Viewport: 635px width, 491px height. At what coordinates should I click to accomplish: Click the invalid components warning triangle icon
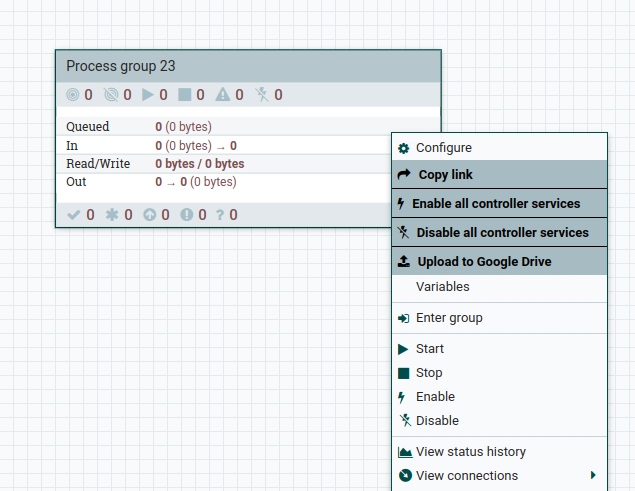click(223, 95)
